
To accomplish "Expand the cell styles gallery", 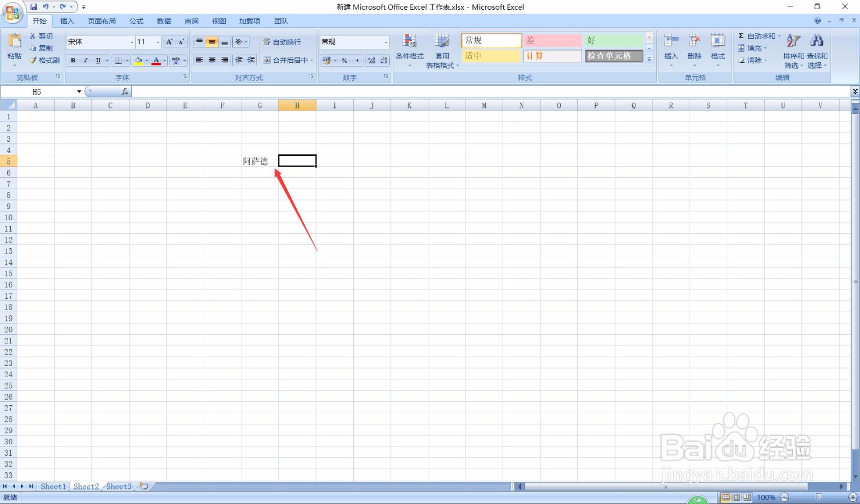I will 649,60.
